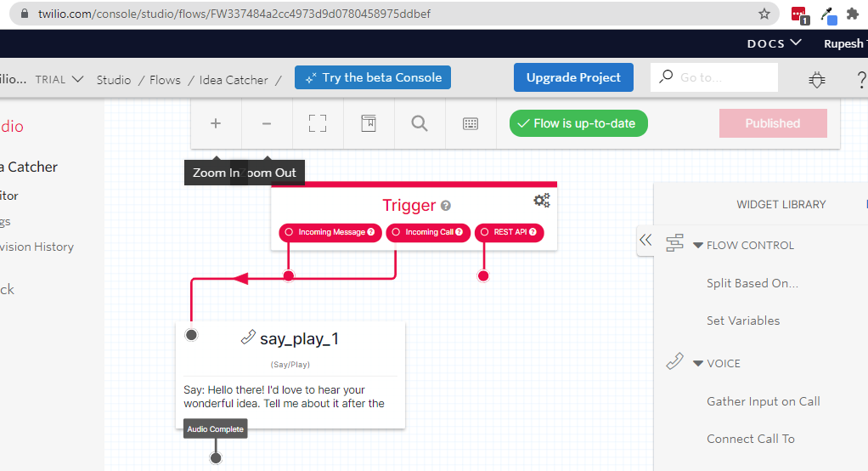
Task: Open Trigger widget settings gears
Action: tap(542, 200)
